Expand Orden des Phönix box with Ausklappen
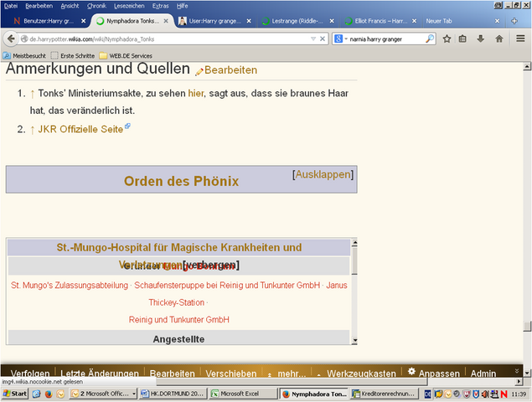The height and width of the screenshot is (402, 532). click(x=323, y=174)
